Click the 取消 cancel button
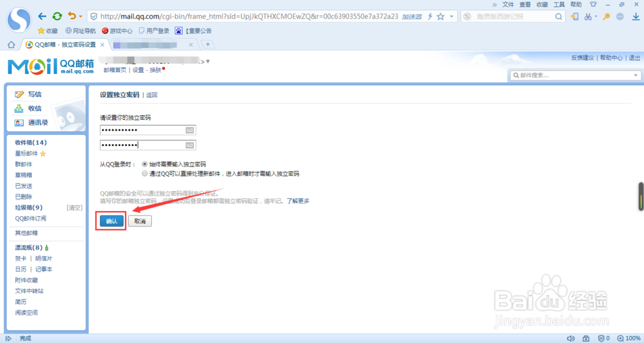 pyautogui.click(x=140, y=221)
